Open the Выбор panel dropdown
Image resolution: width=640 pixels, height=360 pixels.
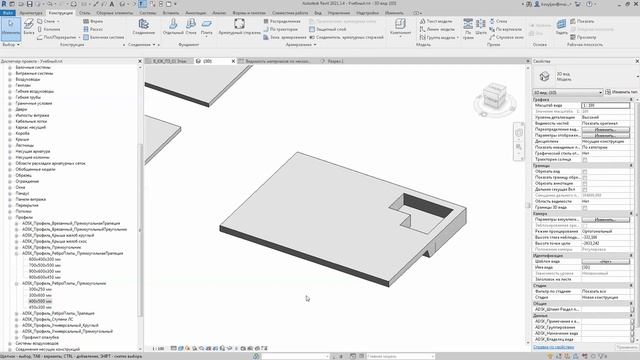point(11,44)
